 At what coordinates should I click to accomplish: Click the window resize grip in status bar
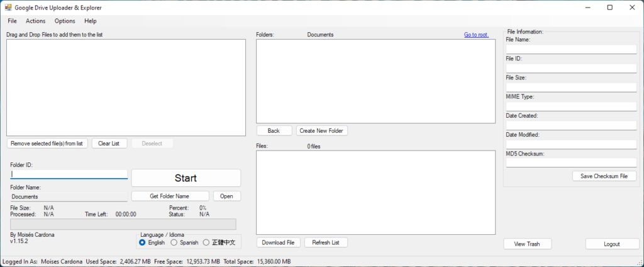[640, 263]
